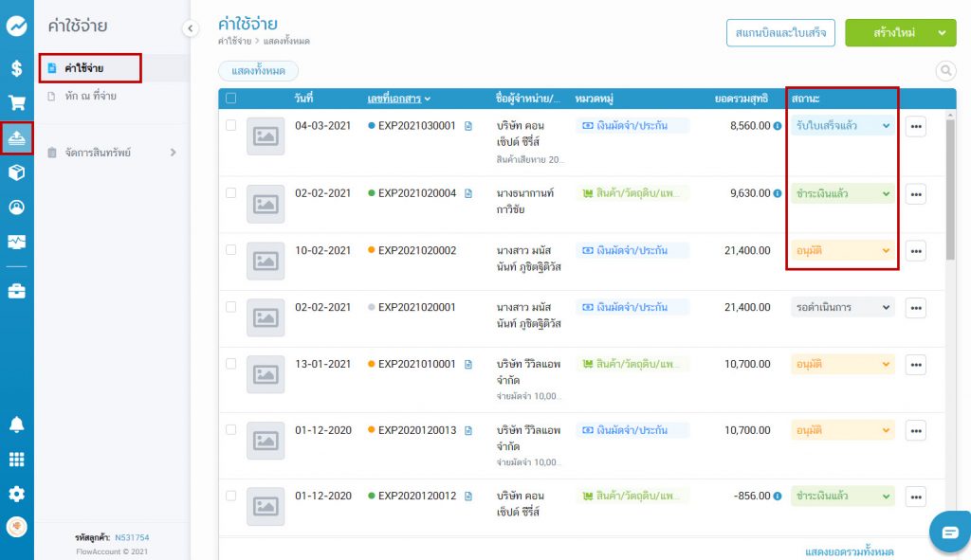This screenshot has height=560, width=971.
Task: Check the box for EXP2021020001 row
Action: [231, 307]
